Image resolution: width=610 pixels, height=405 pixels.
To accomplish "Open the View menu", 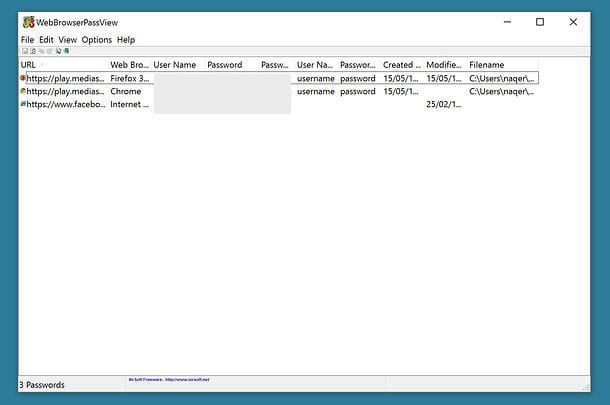I will pos(68,40).
